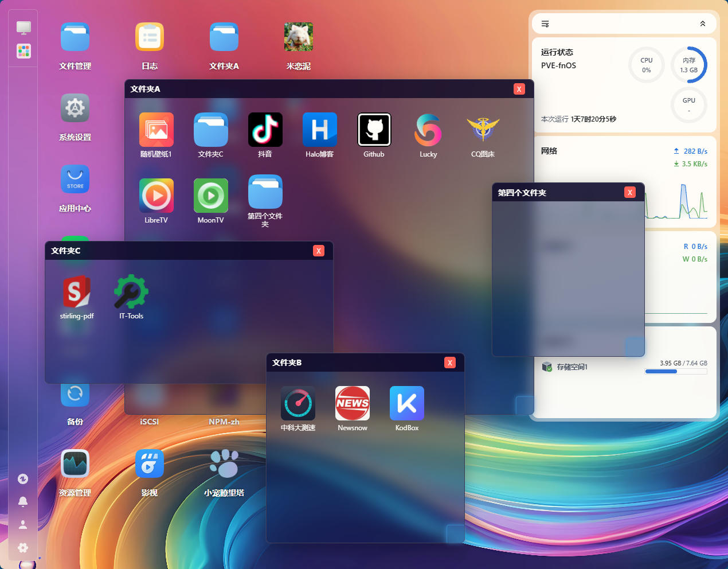The image size is (728, 569).
Task: Launch stirling-pdf in 文件夹C
Action: click(77, 292)
